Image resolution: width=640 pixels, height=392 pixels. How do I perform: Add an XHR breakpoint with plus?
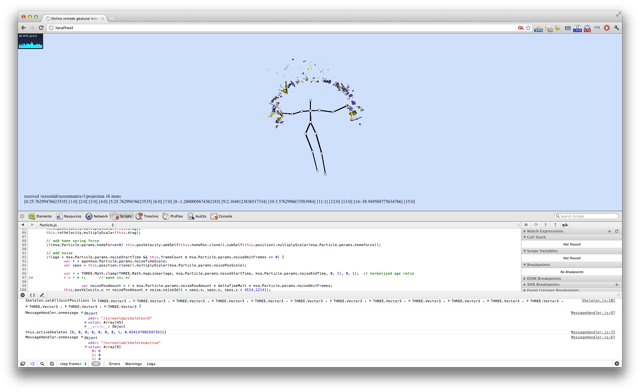617,285
